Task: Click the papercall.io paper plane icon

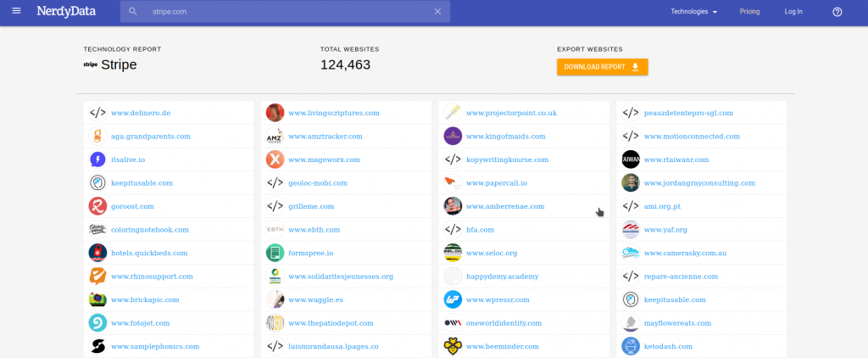Action: click(x=453, y=183)
